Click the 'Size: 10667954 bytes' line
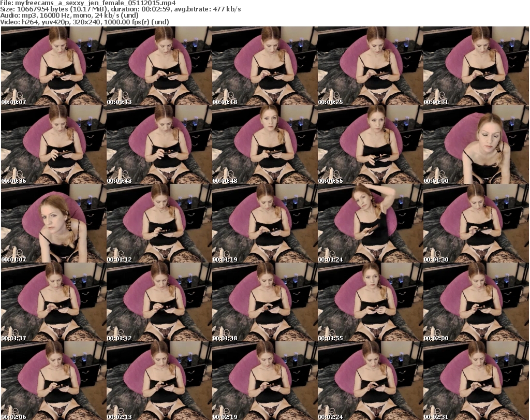Viewport: 530px width, 420px height. click(x=120, y=9)
